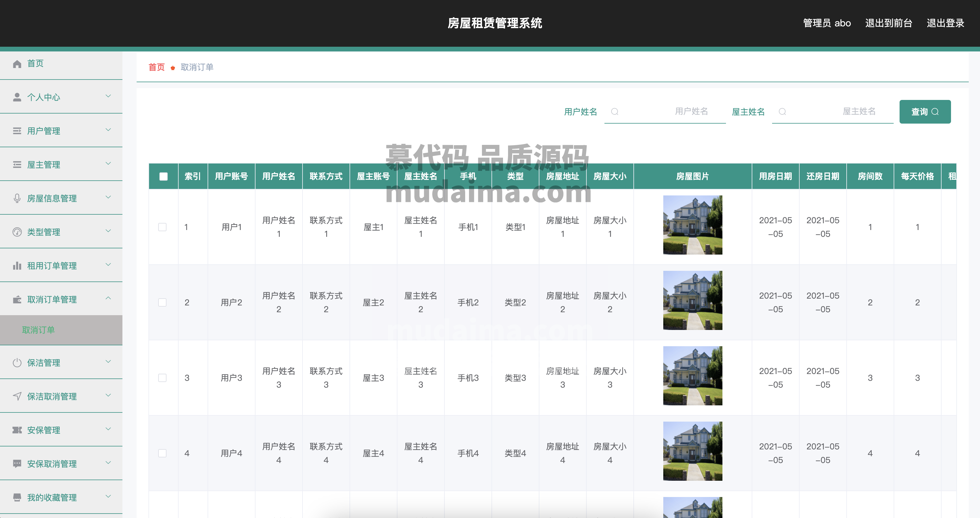980x518 pixels.
Task: Click search icon inside 屋主姓名 field
Action: click(x=782, y=111)
